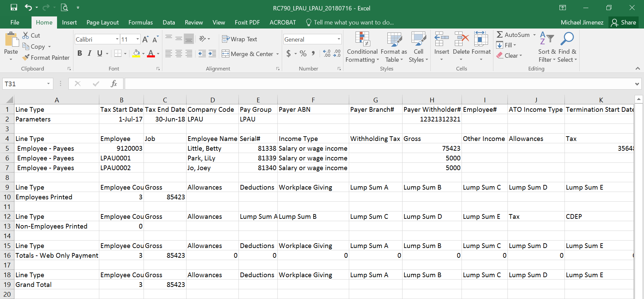Click the AutoSum button
644x299 pixels.
coord(513,35)
